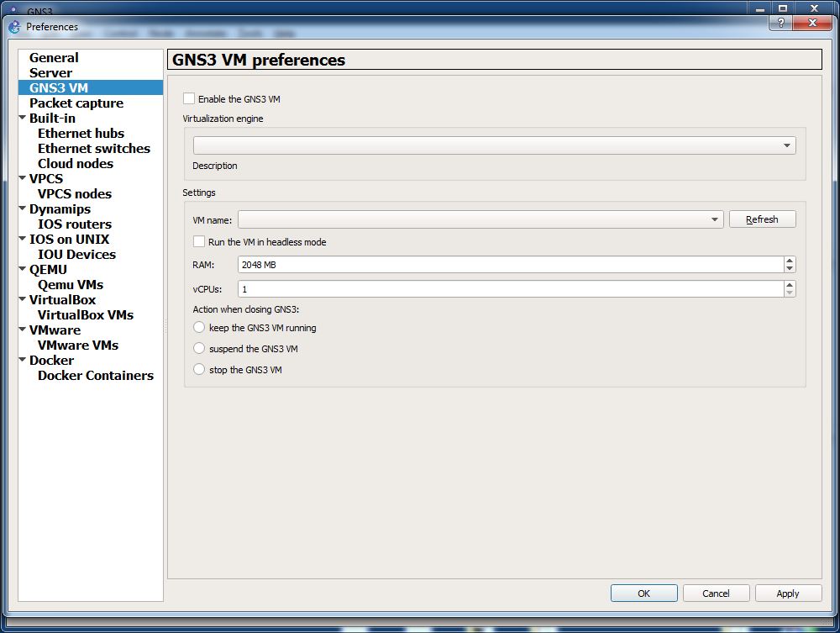This screenshot has width=840, height=633.
Task: Open IOU Devices settings
Action: 76,254
